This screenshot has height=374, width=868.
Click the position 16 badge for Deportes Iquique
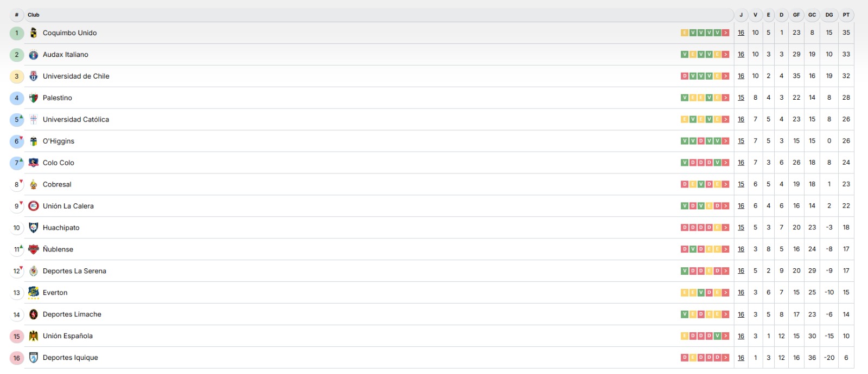tap(17, 358)
